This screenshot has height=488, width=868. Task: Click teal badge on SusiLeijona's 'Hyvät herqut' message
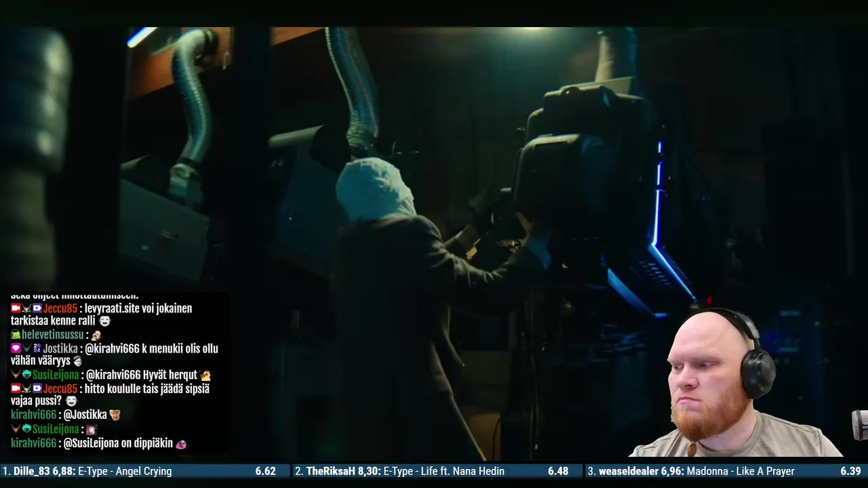tap(26, 375)
